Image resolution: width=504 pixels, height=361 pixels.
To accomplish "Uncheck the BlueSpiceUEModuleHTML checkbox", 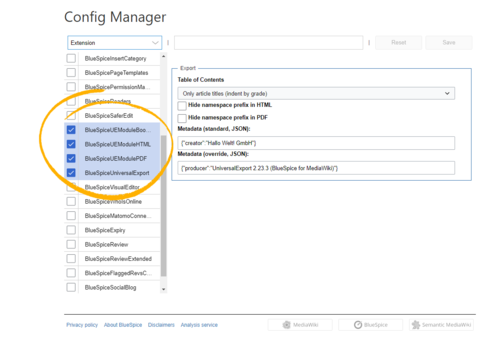I will coord(71,144).
